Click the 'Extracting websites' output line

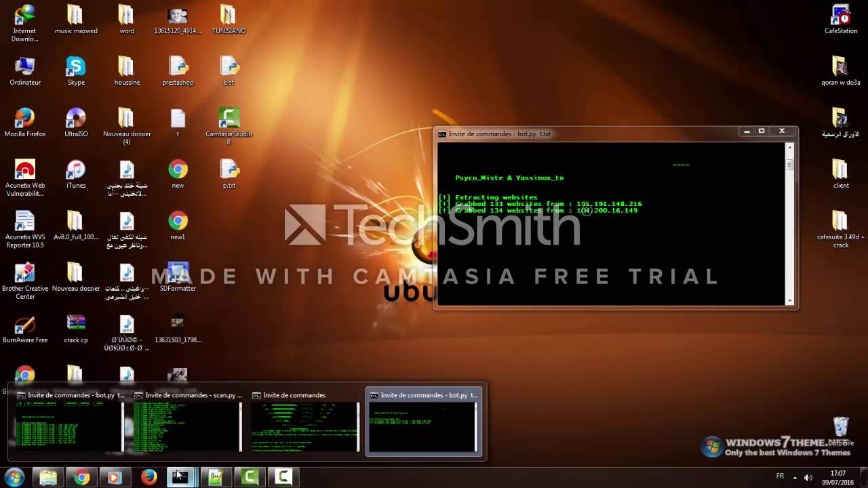488,197
